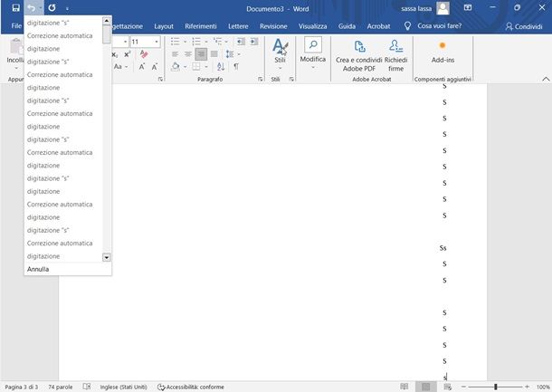This screenshot has height=392, width=552.
Task: Click the Incolla paste button
Action: [15, 53]
